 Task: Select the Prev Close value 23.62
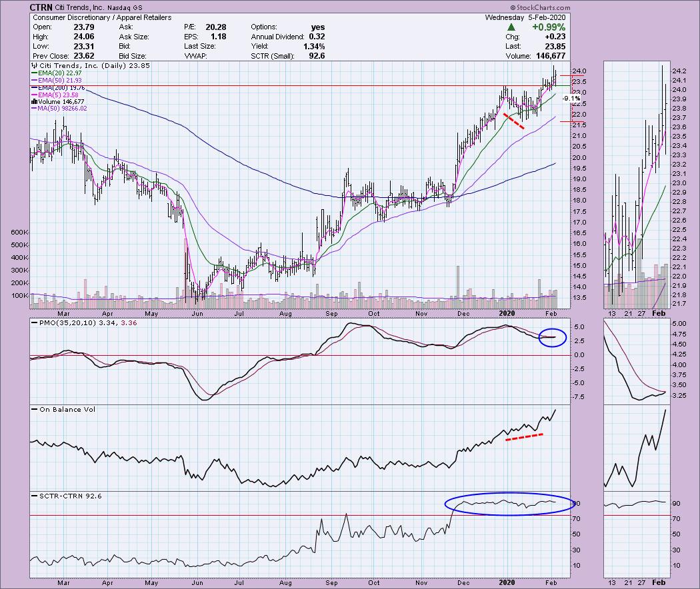click(x=84, y=56)
